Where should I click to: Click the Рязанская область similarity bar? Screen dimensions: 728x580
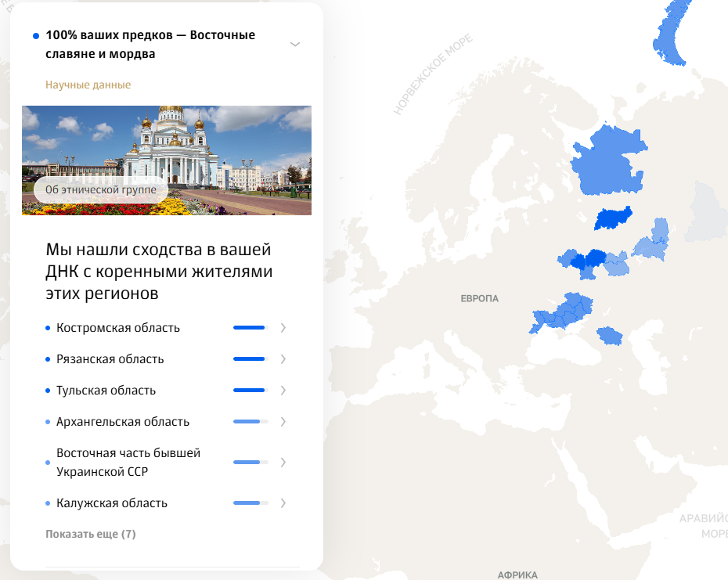click(250, 359)
